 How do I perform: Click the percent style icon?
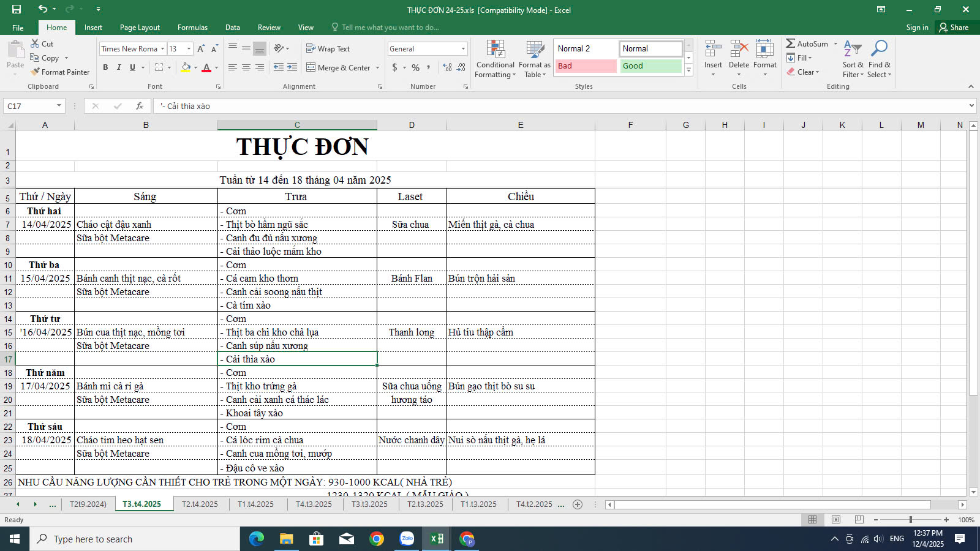tap(415, 67)
